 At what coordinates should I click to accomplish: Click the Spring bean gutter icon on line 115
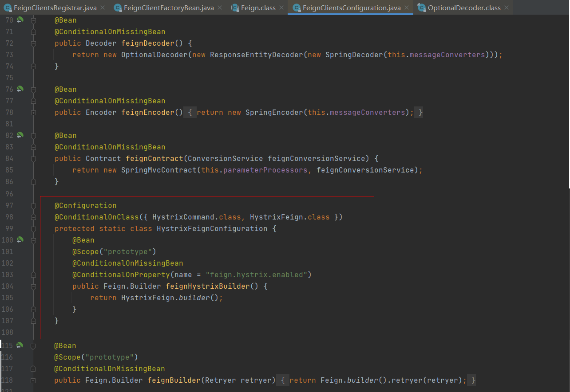(20, 345)
